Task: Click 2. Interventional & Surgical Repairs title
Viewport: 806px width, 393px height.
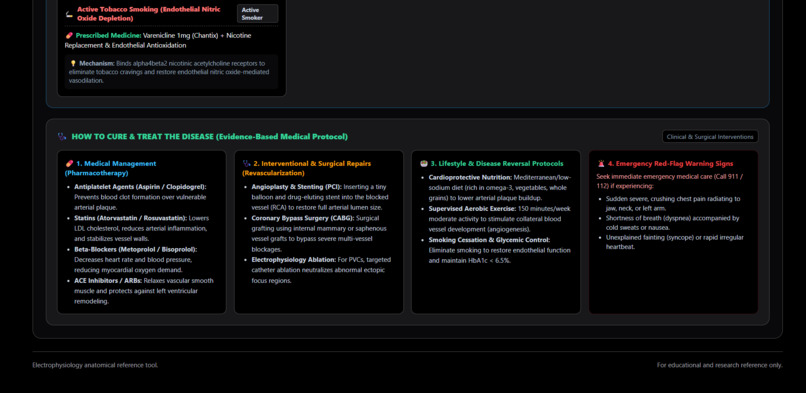Action: pos(306,169)
